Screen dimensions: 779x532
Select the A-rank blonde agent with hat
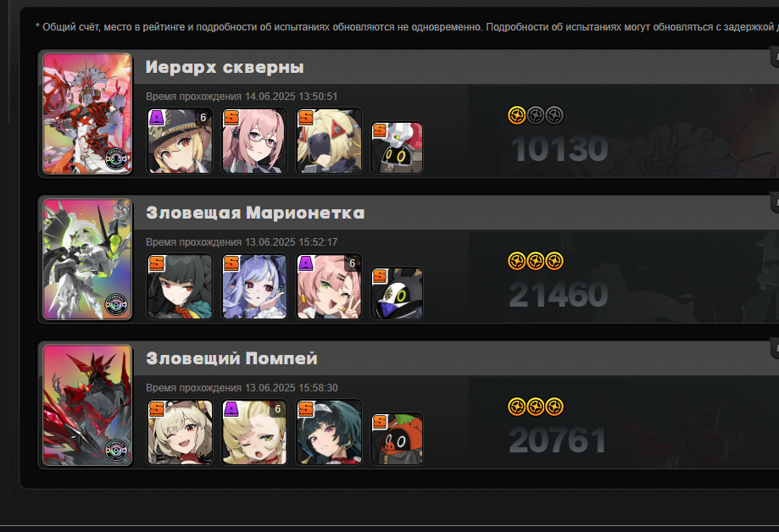(180, 141)
